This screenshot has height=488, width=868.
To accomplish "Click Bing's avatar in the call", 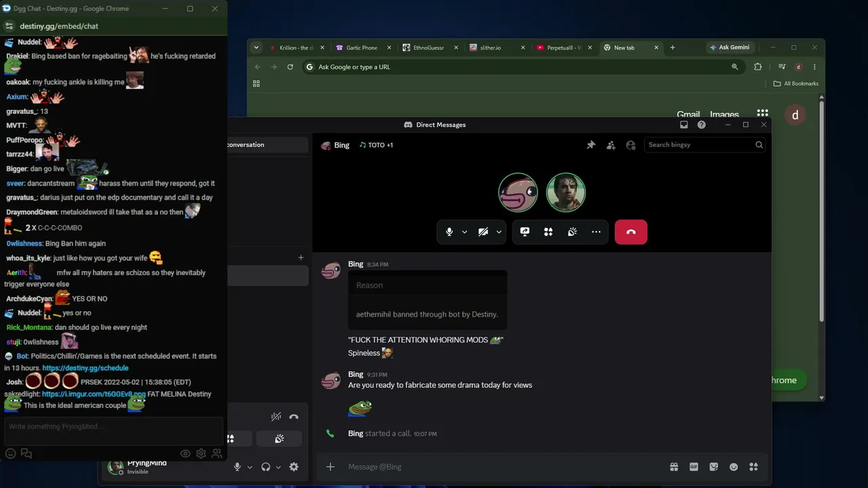I will tap(518, 192).
